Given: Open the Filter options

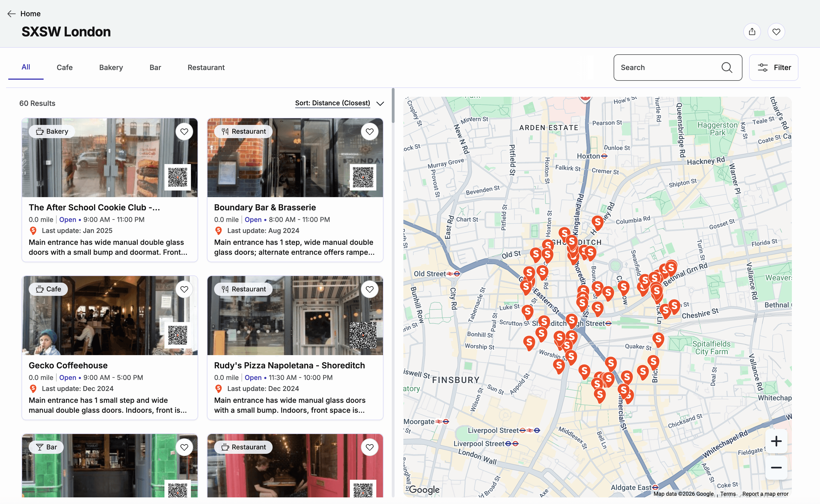Looking at the screenshot, I should click(x=773, y=67).
